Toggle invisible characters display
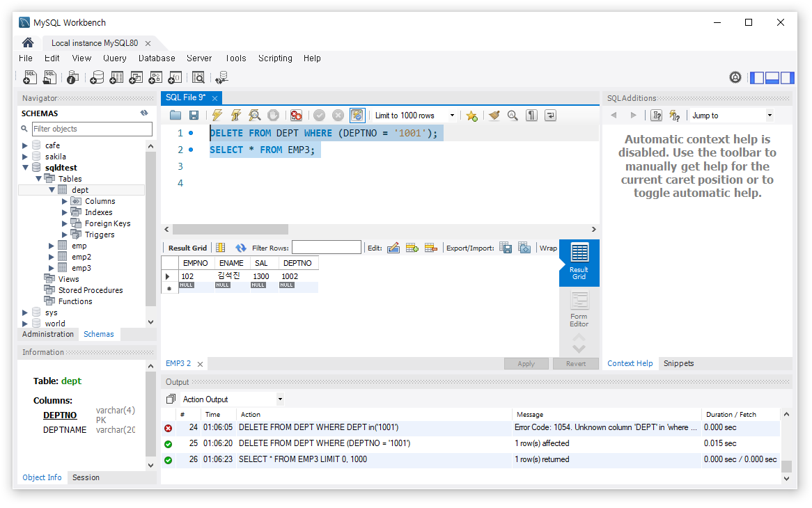The height and width of the screenshot is (508, 812). (531, 116)
